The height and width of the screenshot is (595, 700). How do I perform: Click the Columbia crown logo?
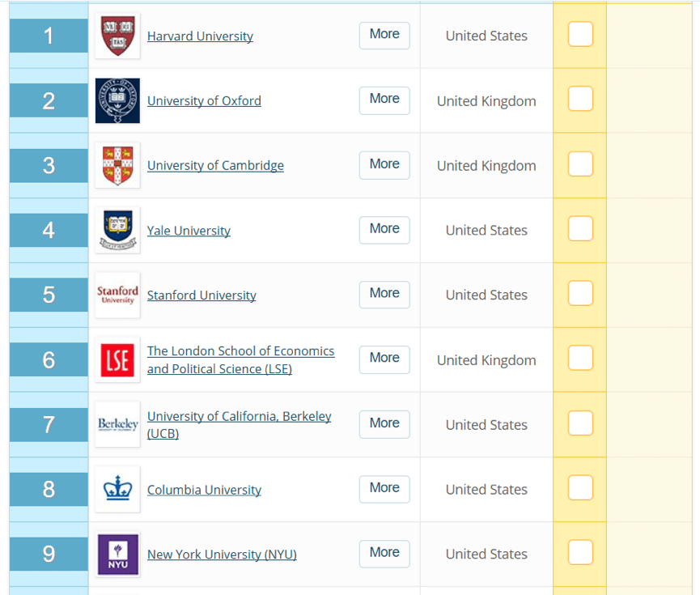pyautogui.click(x=117, y=489)
